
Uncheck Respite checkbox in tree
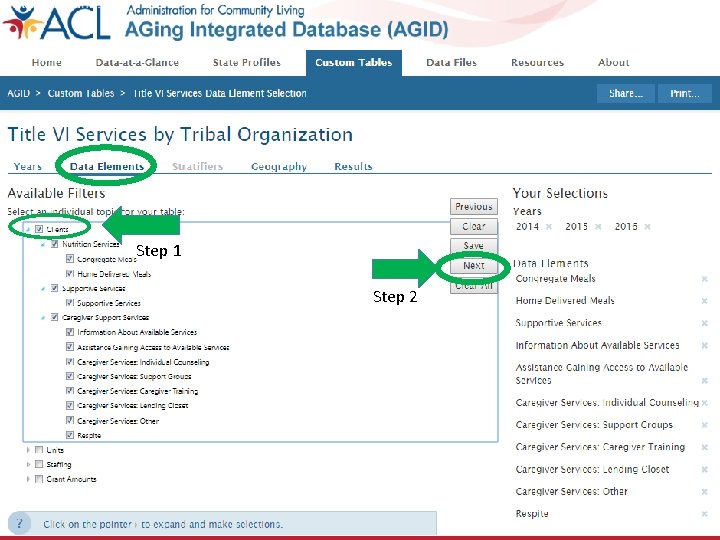pos(70,434)
